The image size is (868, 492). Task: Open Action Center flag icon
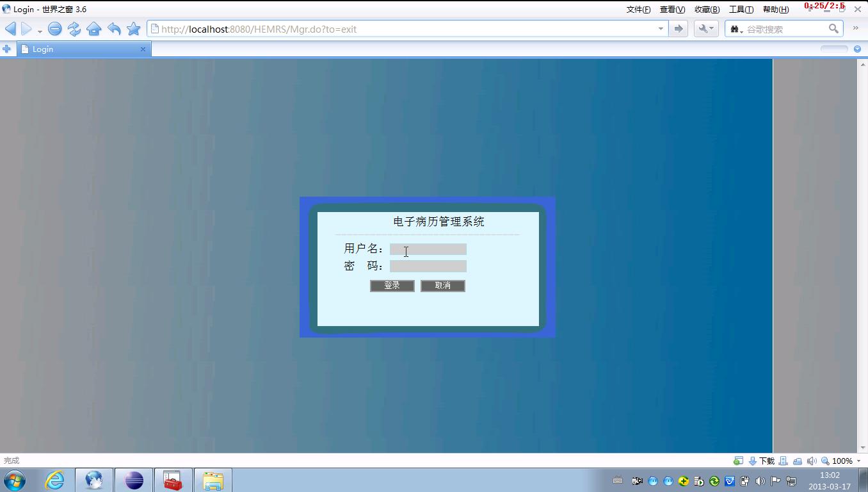[775, 480]
